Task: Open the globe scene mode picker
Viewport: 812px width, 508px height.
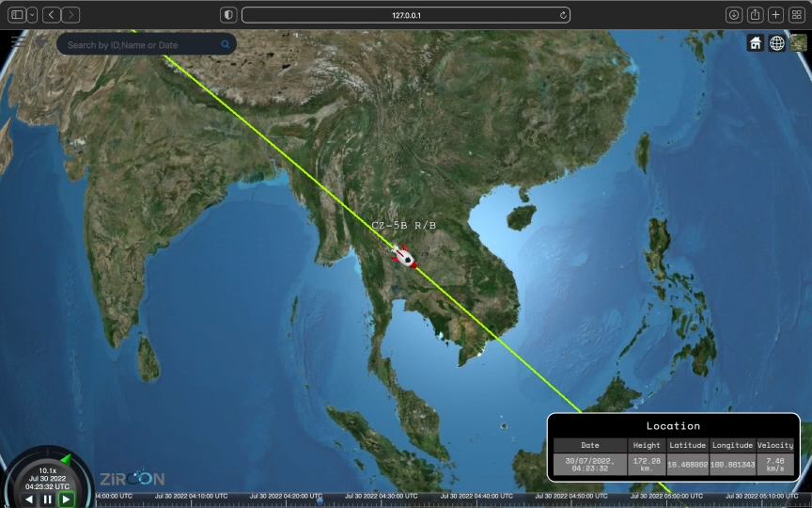Action: click(x=777, y=43)
